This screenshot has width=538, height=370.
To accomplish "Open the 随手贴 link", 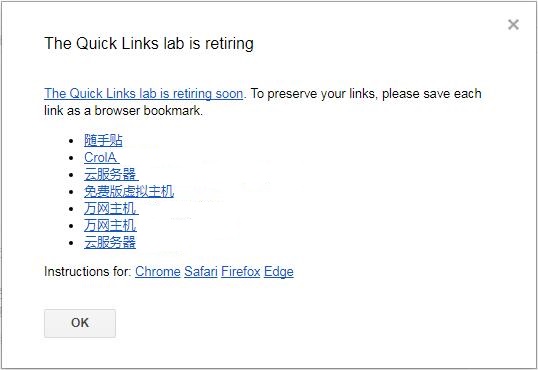I will 103,140.
